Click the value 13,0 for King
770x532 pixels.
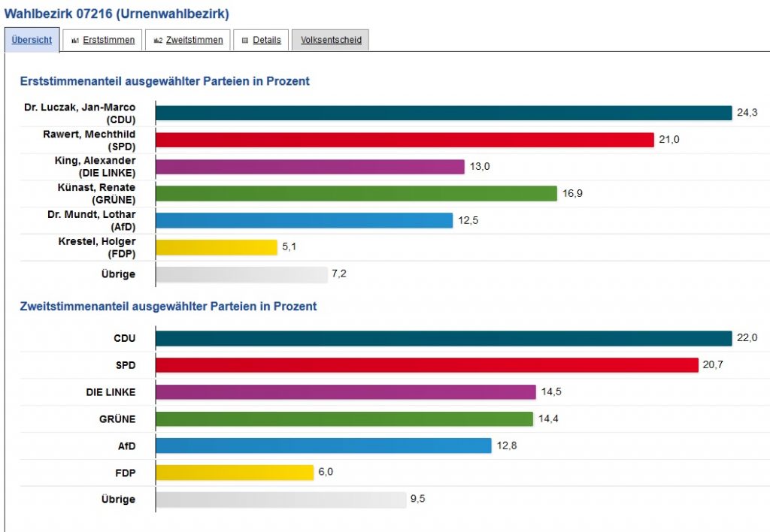pyautogui.click(x=479, y=166)
